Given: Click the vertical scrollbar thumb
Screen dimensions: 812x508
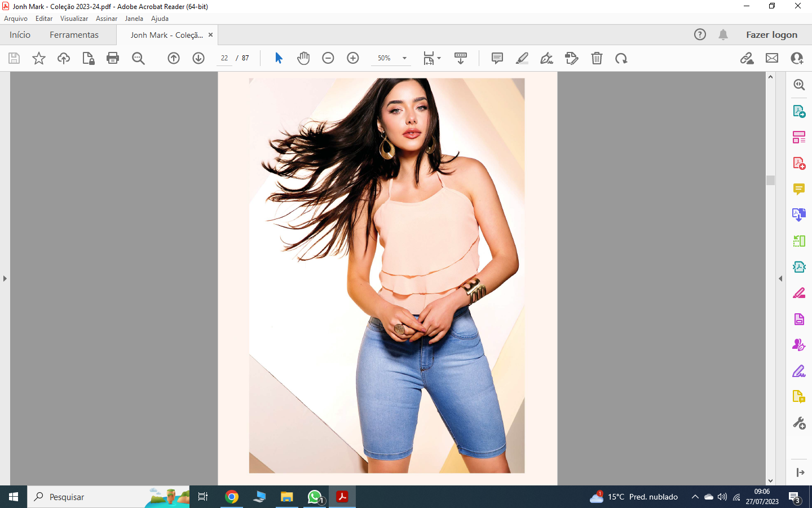Looking at the screenshot, I should [x=770, y=180].
